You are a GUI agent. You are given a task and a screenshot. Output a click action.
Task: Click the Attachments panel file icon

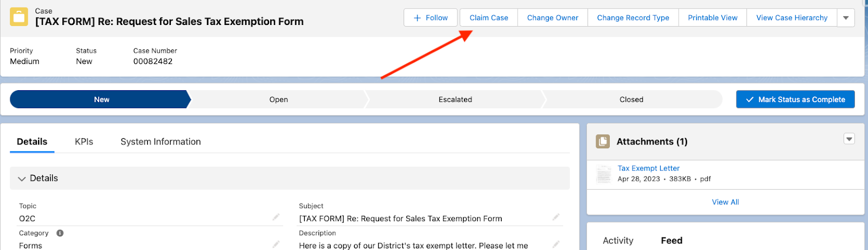click(603, 141)
